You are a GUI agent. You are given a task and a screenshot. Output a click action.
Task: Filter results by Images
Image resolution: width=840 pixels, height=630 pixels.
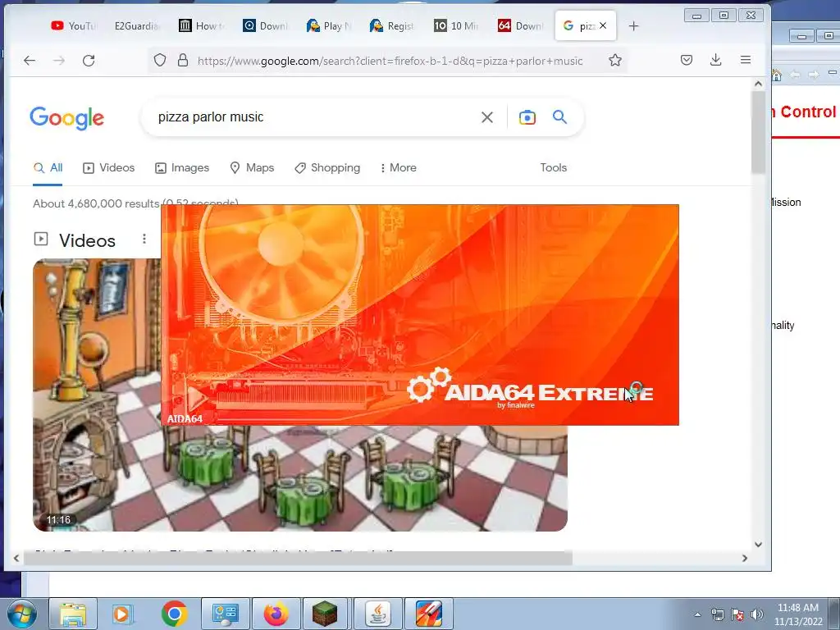(182, 167)
